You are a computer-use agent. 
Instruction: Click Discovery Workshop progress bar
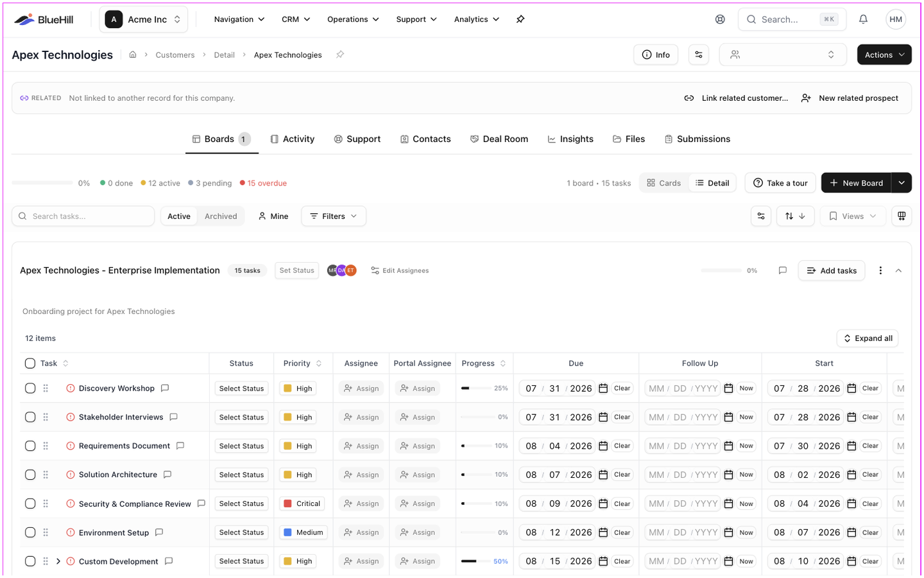tap(477, 389)
